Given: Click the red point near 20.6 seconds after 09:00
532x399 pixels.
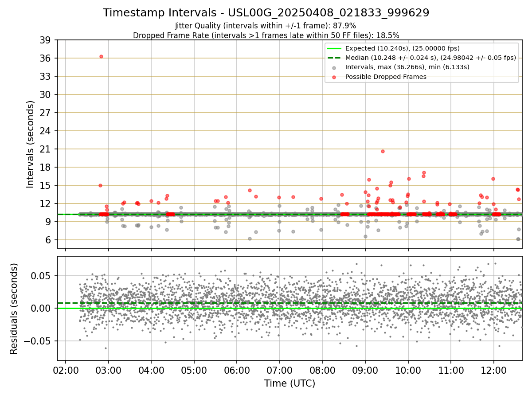Looking at the screenshot, I should click(x=383, y=151).
